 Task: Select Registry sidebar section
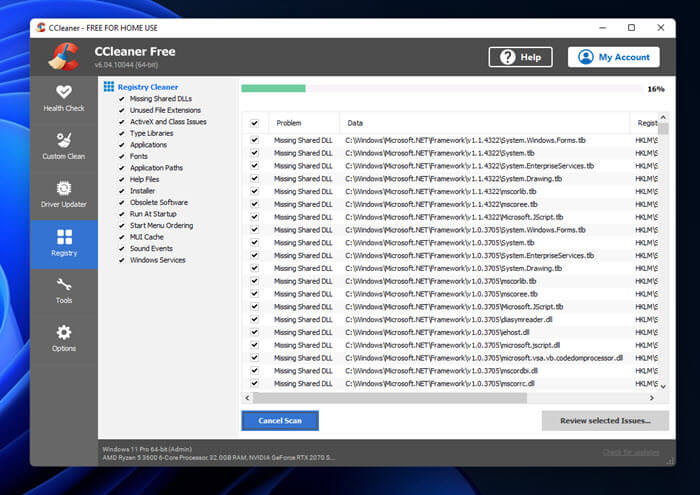(64, 244)
